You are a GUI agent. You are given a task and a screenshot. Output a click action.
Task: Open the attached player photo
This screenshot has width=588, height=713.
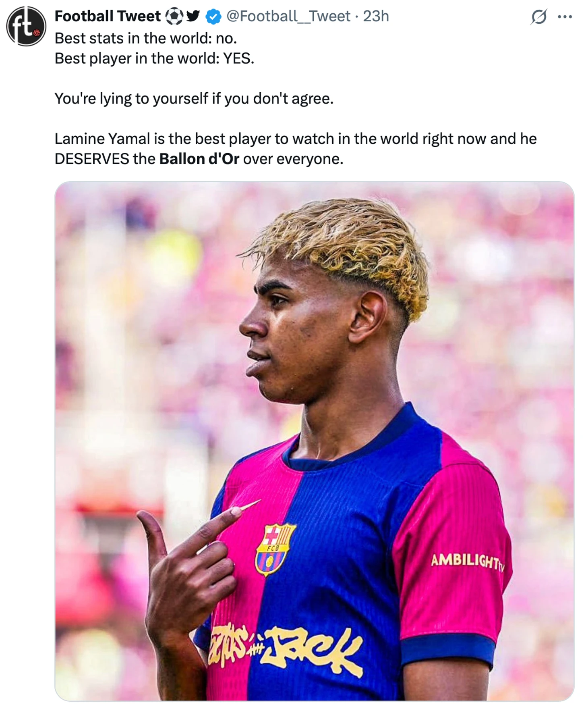point(315,441)
